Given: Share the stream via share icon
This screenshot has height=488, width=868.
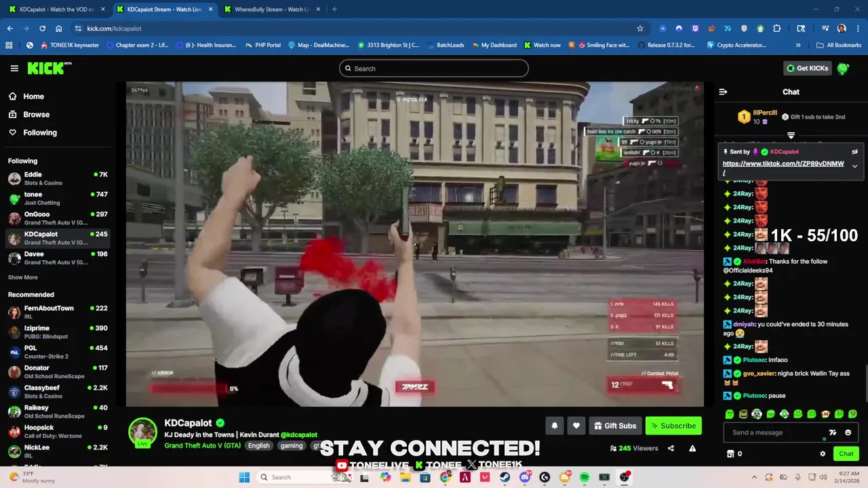Looking at the screenshot, I should [x=671, y=448].
